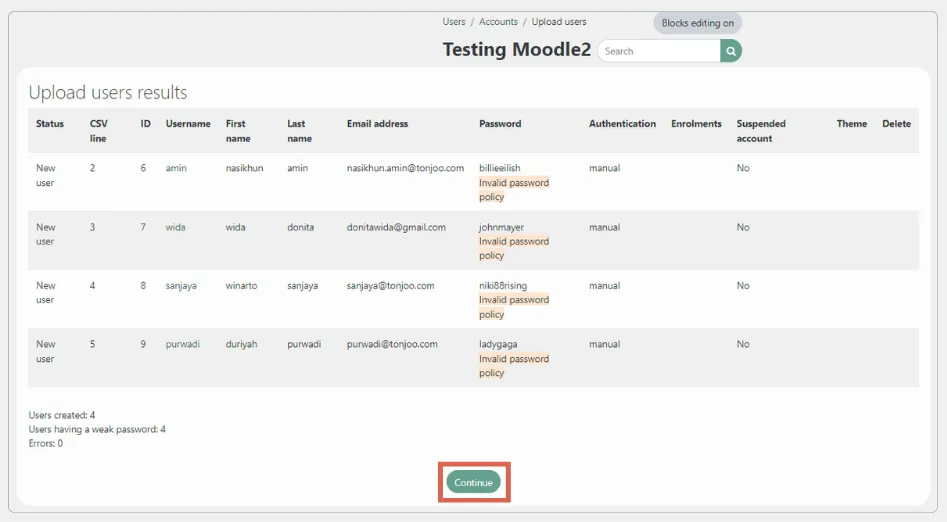Viewport: 947px width, 522px height.
Task: Click Invalid password policy warning for amin
Action: pos(514,190)
